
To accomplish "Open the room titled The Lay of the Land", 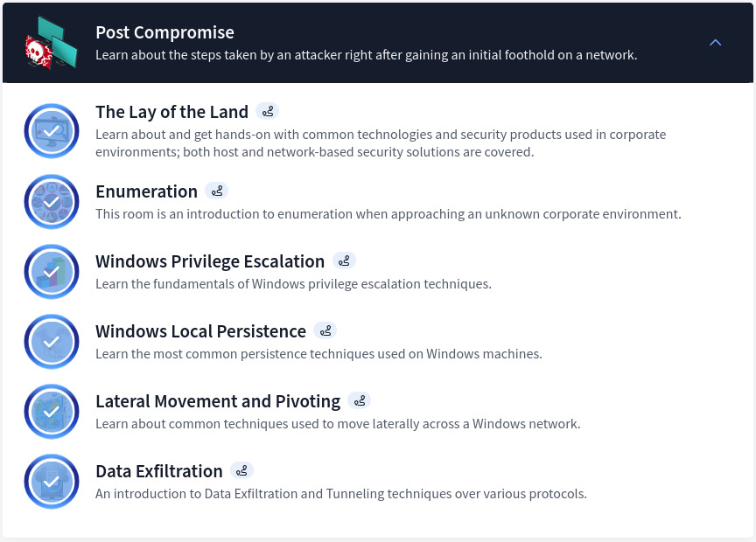I will click(x=171, y=112).
